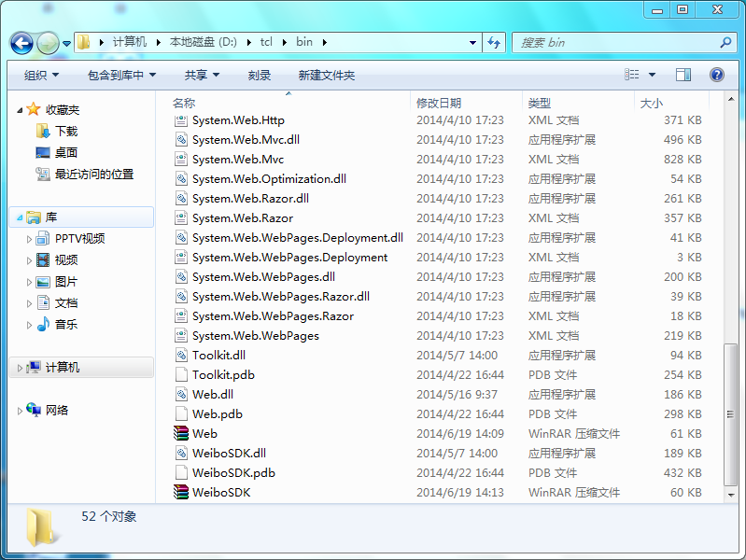The height and width of the screenshot is (560, 746).
Task: Open the 组织 menu
Action: coord(41,76)
